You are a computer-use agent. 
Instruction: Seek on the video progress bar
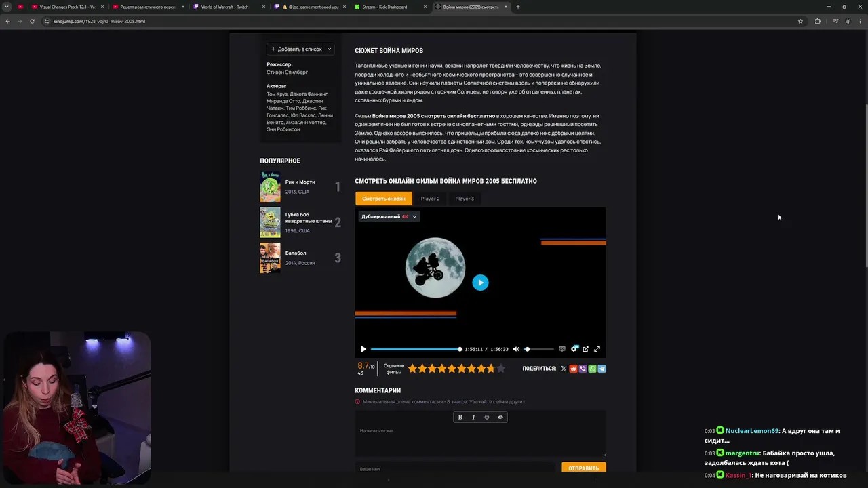[416, 349]
